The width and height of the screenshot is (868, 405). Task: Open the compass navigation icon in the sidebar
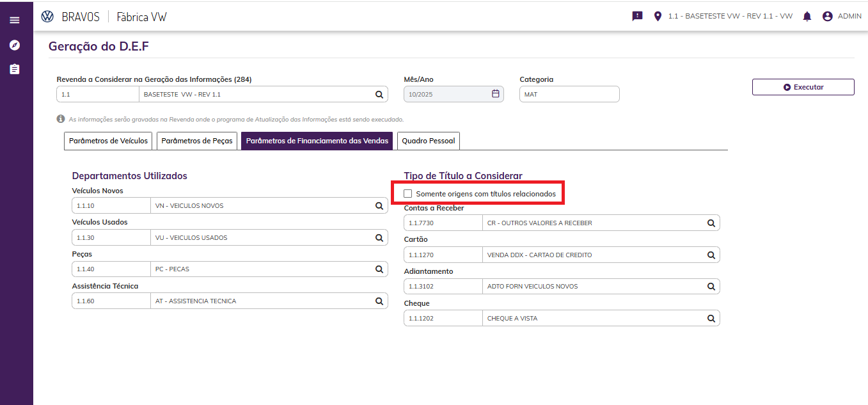pyautogui.click(x=15, y=45)
